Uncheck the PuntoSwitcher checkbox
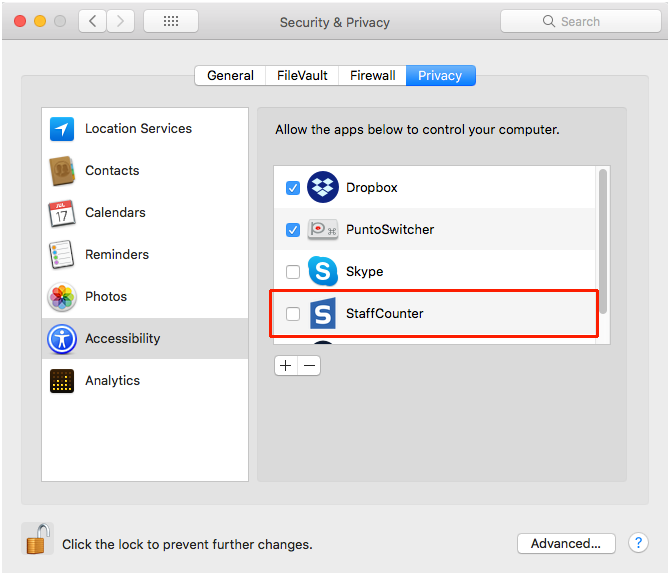Viewport: 670px width, 575px height. [x=293, y=230]
